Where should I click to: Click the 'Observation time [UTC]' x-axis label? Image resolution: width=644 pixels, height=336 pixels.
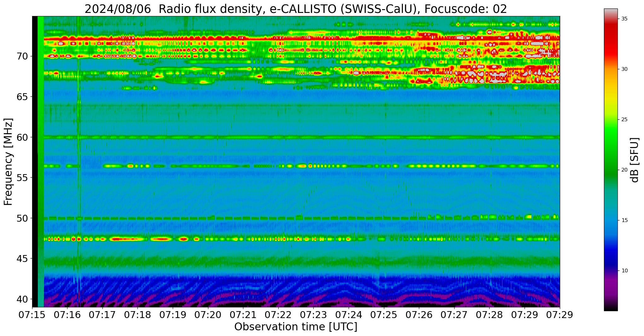(296, 327)
